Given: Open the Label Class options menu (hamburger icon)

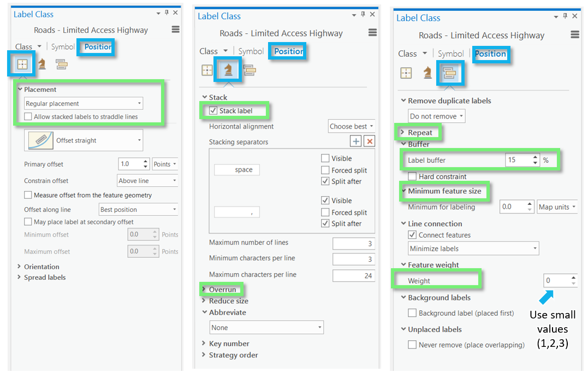Looking at the screenshot, I should point(175,29).
